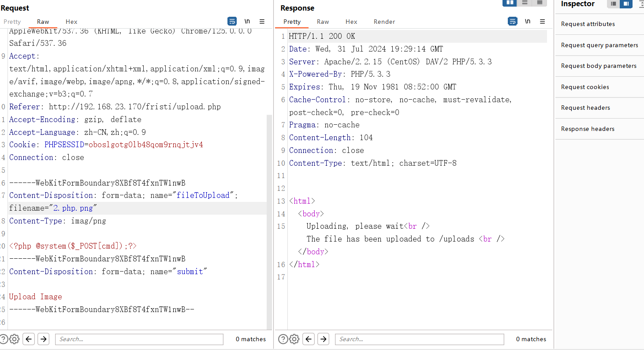644x350 pixels.
Task: Click the PHPSESSID cookie value
Action: 146,145
